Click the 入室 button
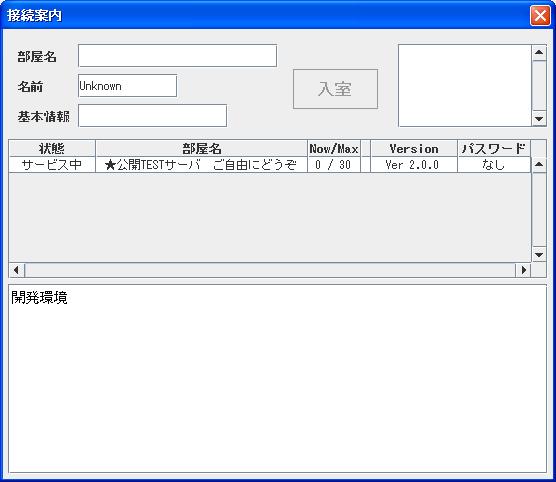The width and height of the screenshot is (556, 482). pos(335,89)
